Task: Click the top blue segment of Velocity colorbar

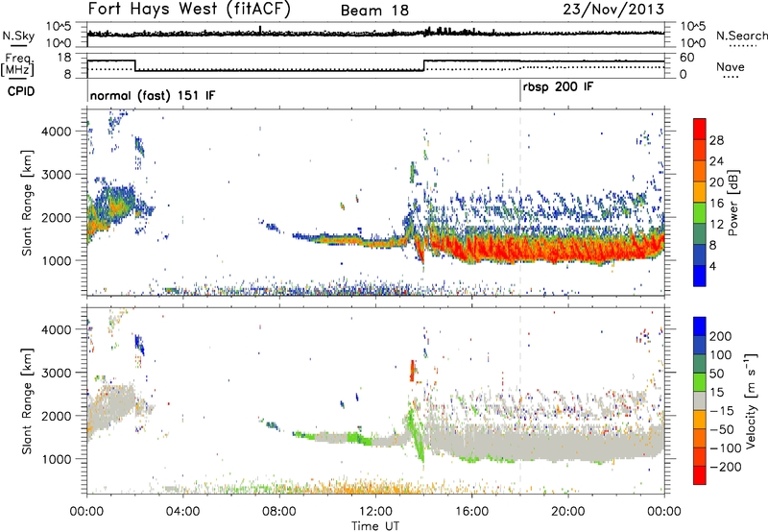Action: (700, 326)
